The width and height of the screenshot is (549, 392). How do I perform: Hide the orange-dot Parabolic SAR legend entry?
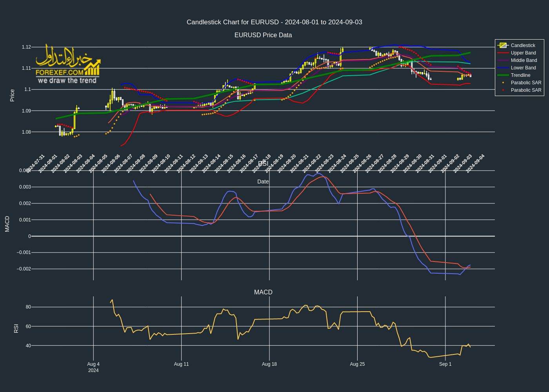[519, 83]
